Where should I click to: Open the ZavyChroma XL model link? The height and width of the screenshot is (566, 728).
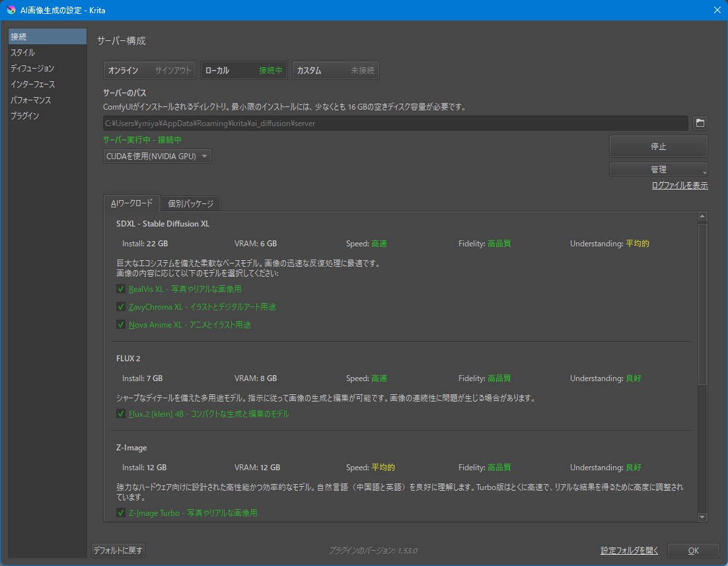click(202, 307)
